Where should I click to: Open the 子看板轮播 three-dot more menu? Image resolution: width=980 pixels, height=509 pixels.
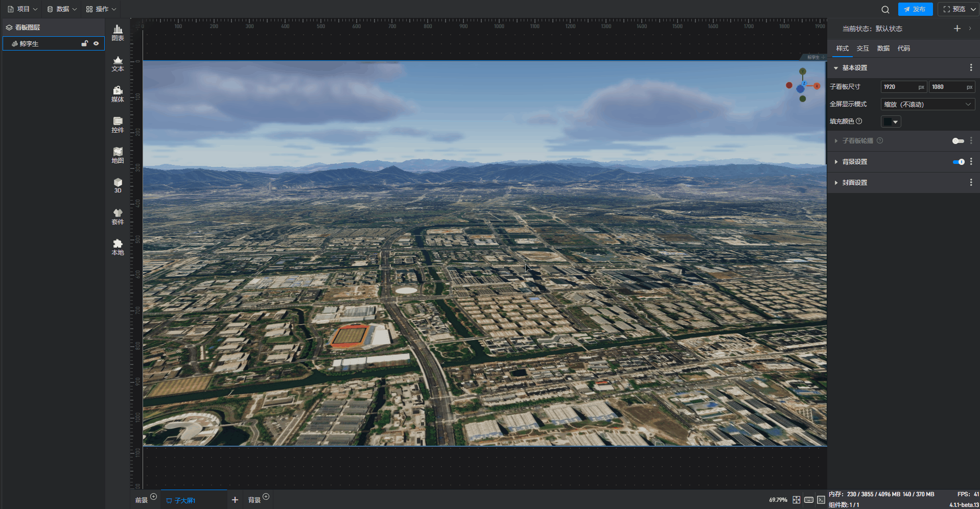[x=971, y=140]
